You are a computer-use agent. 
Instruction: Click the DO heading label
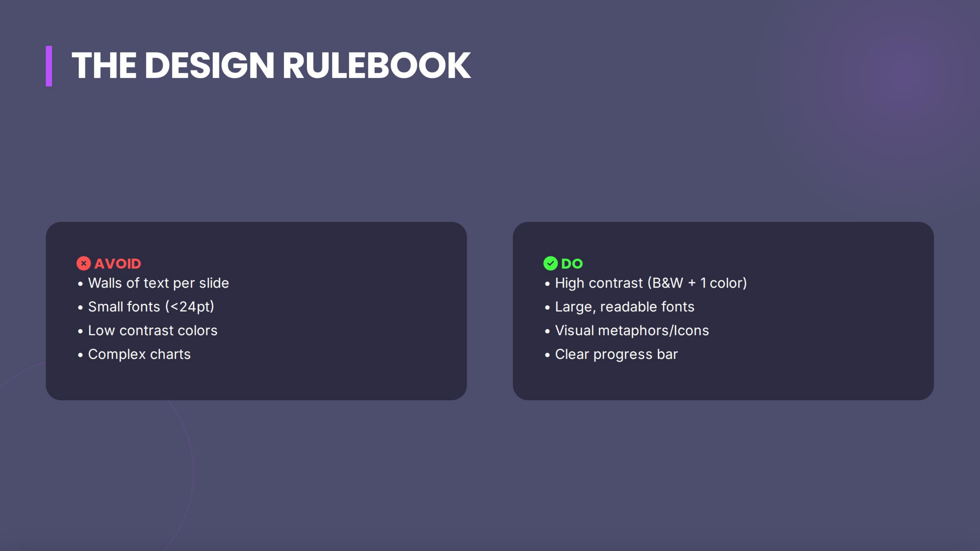572,263
